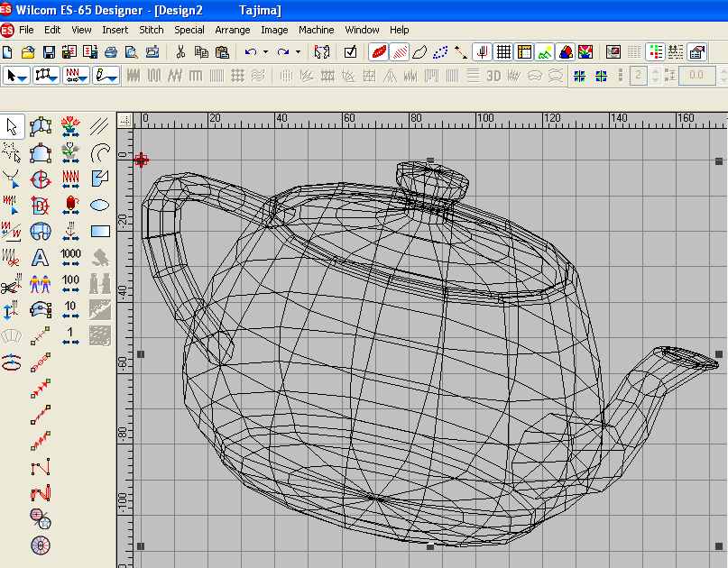Select the arrow Select Object tool
The width and height of the screenshot is (728, 568).
[13, 127]
